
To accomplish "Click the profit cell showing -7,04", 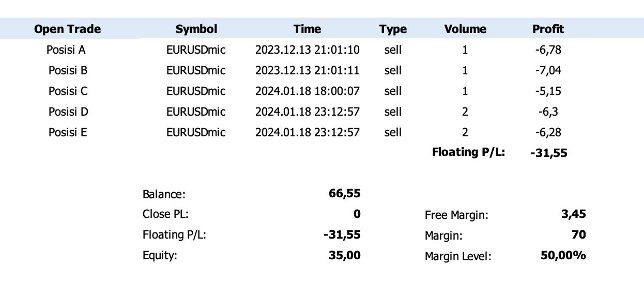I will 548,71.
